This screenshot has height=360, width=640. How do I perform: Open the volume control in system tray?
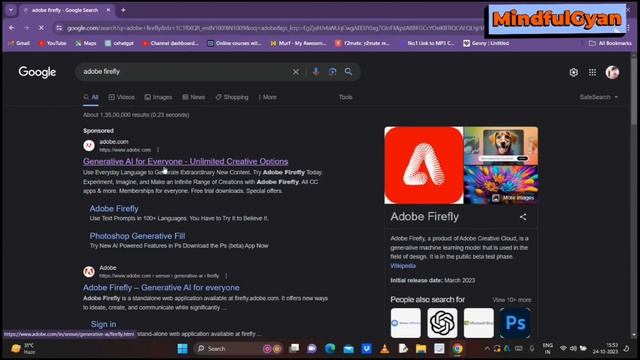pos(573,349)
